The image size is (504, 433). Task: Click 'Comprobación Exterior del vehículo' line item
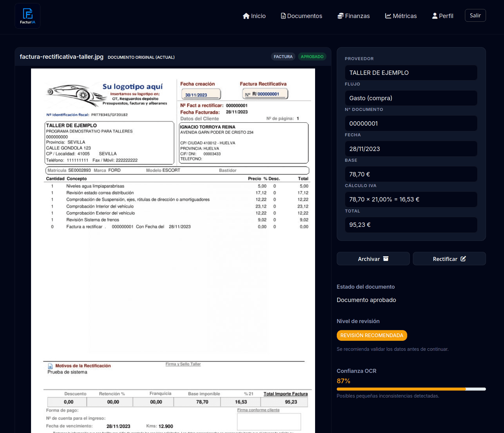(100, 213)
